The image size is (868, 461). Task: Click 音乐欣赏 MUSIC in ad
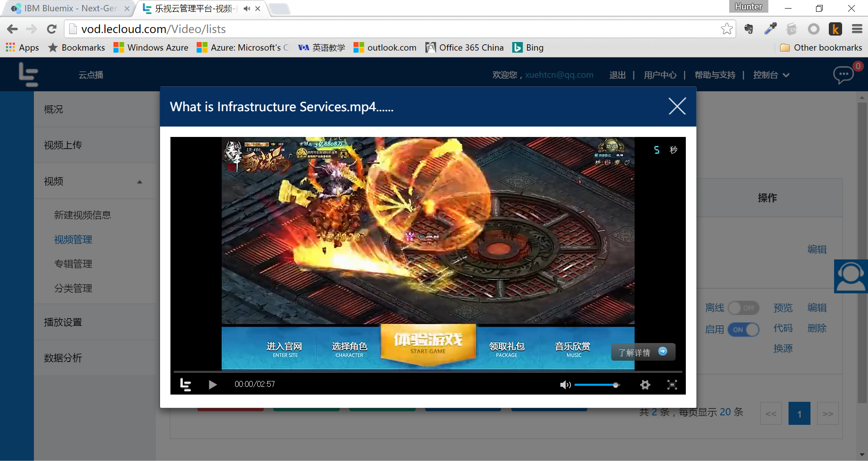point(573,349)
